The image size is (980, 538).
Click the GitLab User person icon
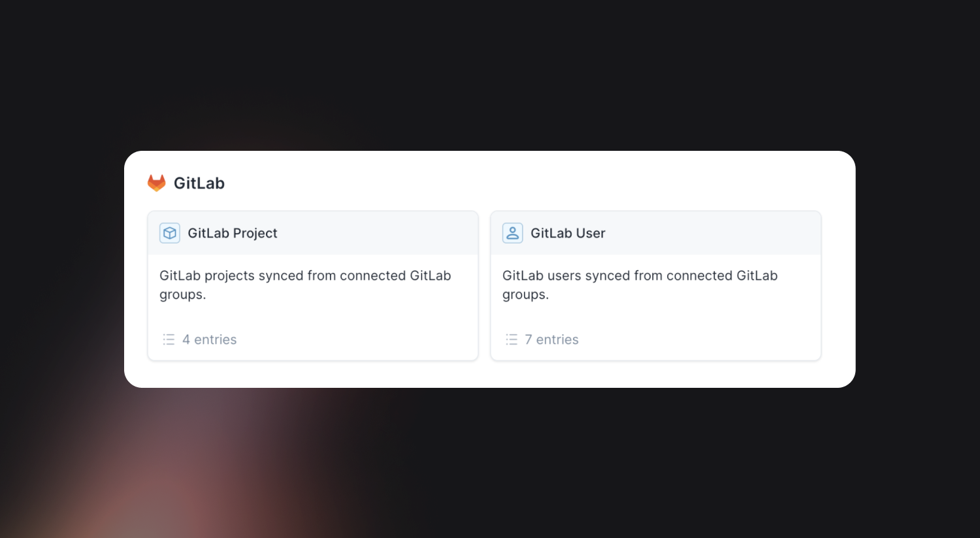(x=513, y=233)
